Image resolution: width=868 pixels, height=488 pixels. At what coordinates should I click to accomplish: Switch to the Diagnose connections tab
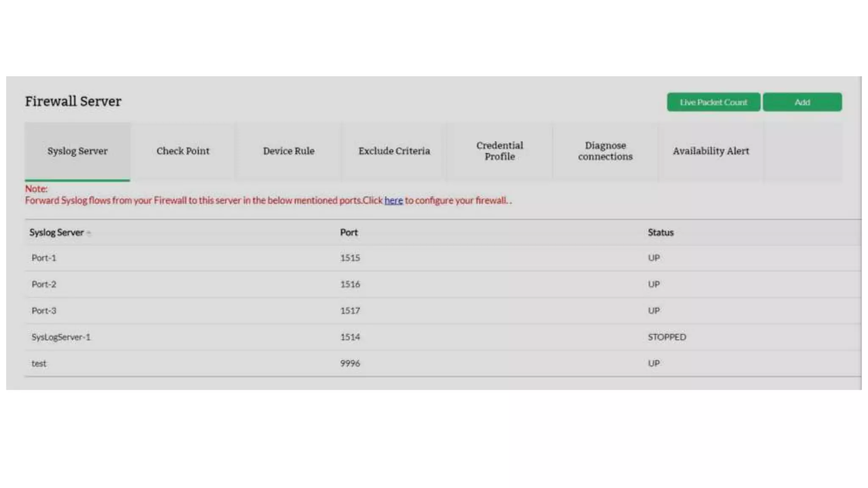(x=605, y=151)
